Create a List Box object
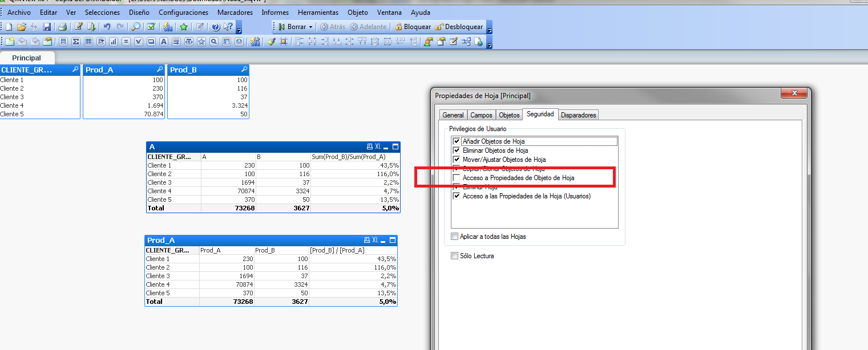 point(63,42)
